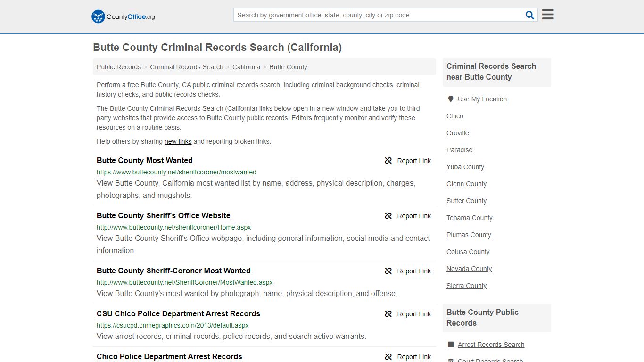Go to Paradise records page
Viewport: 644px width, 362px height.
click(x=459, y=150)
